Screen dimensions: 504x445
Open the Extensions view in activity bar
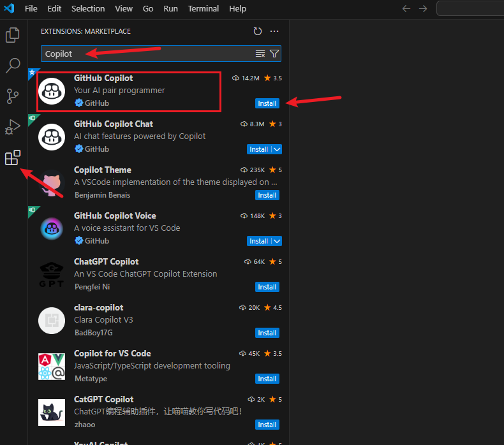(x=13, y=157)
